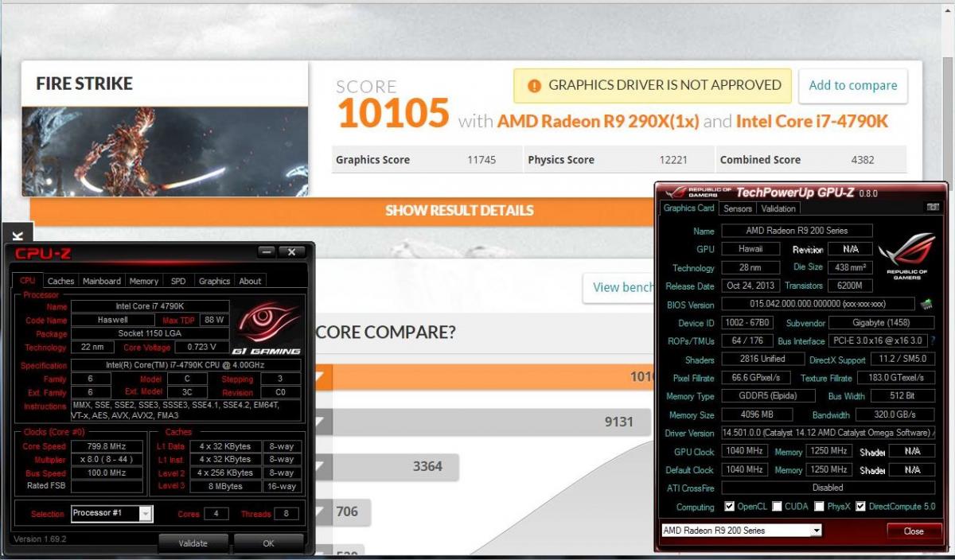Image resolution: width=955 pixels, height=560 pixels.
Task: Switch to the Sensors tab in GPU-Z
Action: pos(738,208)
